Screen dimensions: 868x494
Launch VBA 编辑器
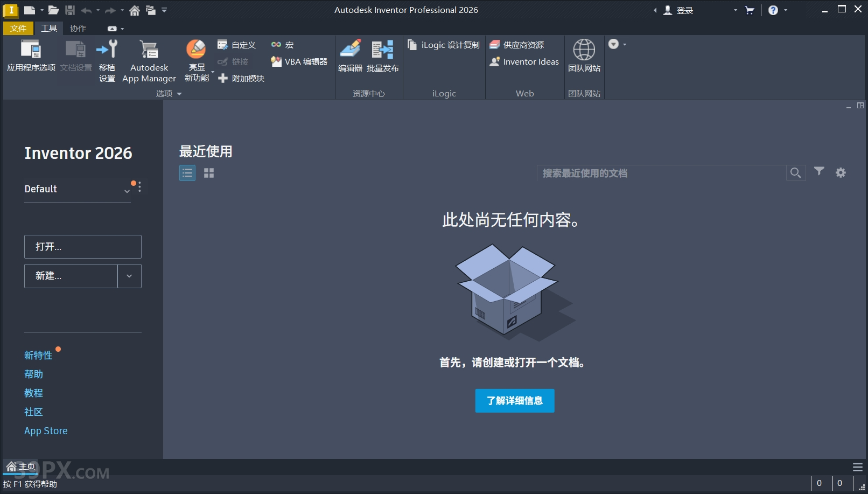coord(299,61)
